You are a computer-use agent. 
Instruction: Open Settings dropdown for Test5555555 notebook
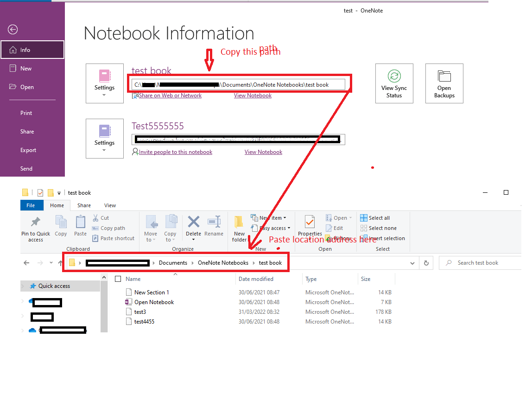coord(105,139)
